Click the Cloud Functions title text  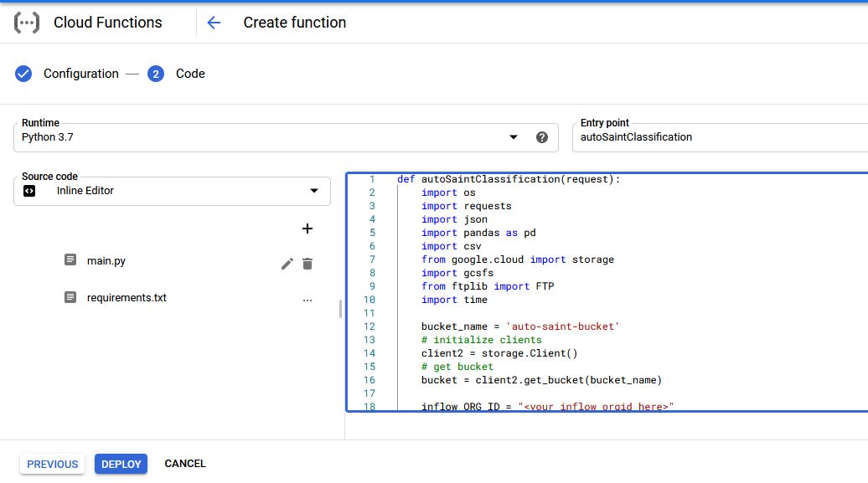[x=108, y=23]
